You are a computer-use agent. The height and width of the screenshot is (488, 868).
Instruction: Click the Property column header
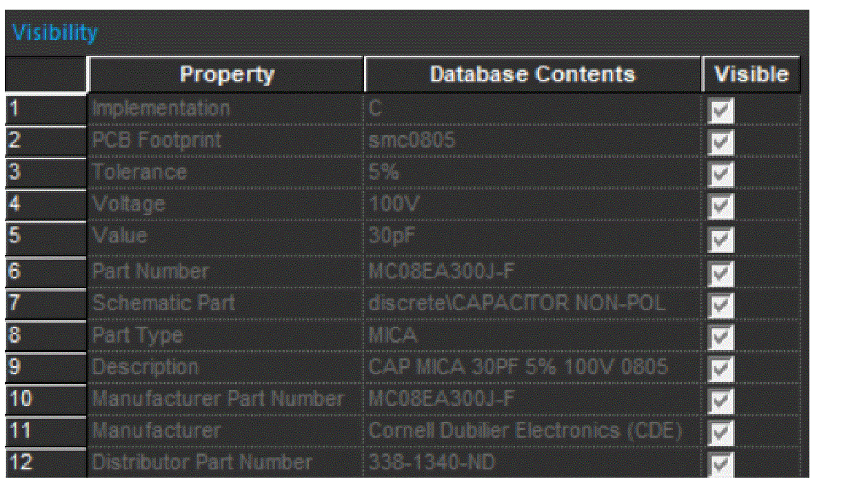pos(226,74)
